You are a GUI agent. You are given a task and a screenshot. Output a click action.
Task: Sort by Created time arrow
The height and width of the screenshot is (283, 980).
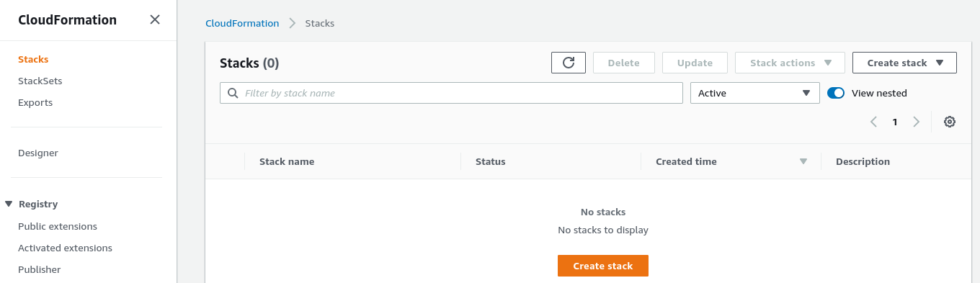pyautogui.click(x=803, y=161)
